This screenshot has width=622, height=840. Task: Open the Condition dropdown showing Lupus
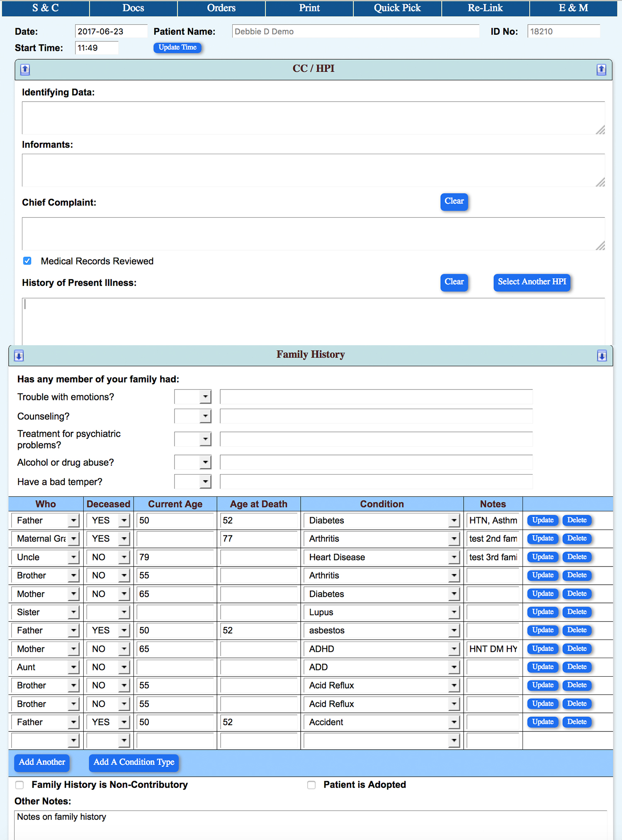click(x=382, y=612)
